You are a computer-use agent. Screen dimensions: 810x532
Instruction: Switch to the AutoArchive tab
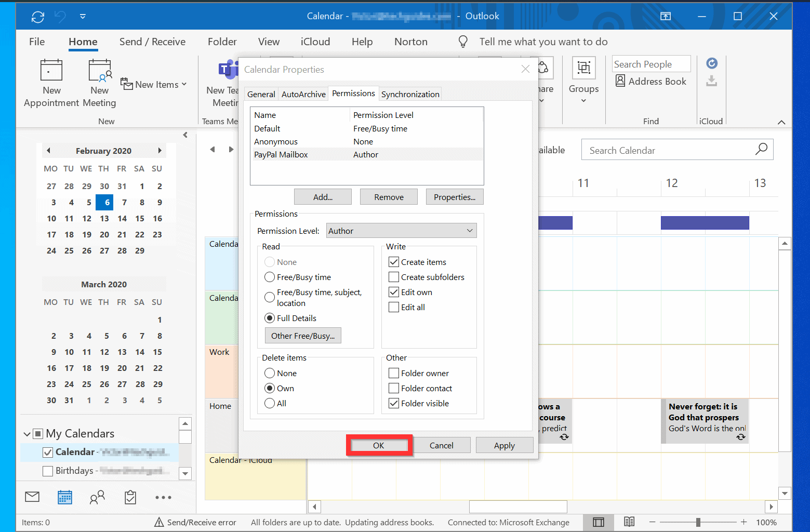(x=303, y=94)
